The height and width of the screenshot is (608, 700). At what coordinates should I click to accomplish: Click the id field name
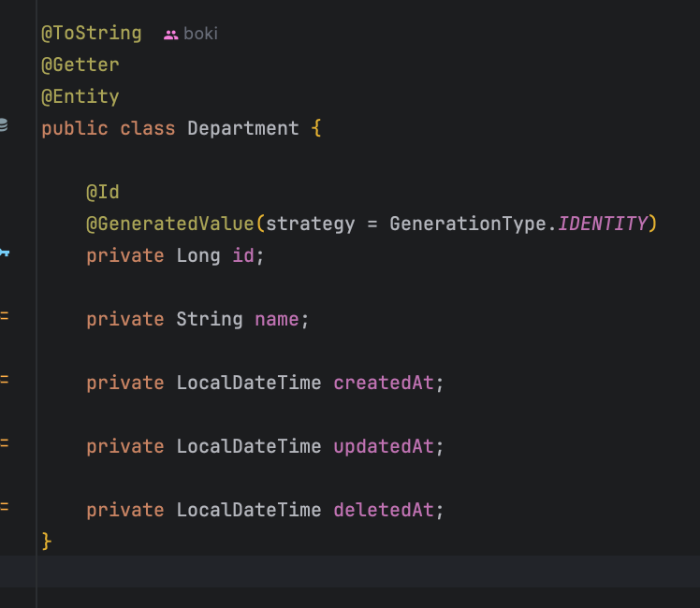click(x=243, y=256)
